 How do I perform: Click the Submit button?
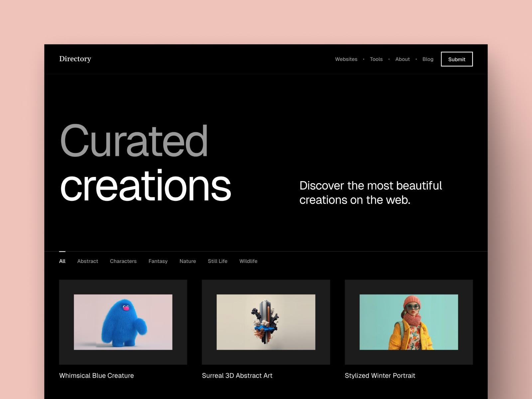click(x=457, y=59)
